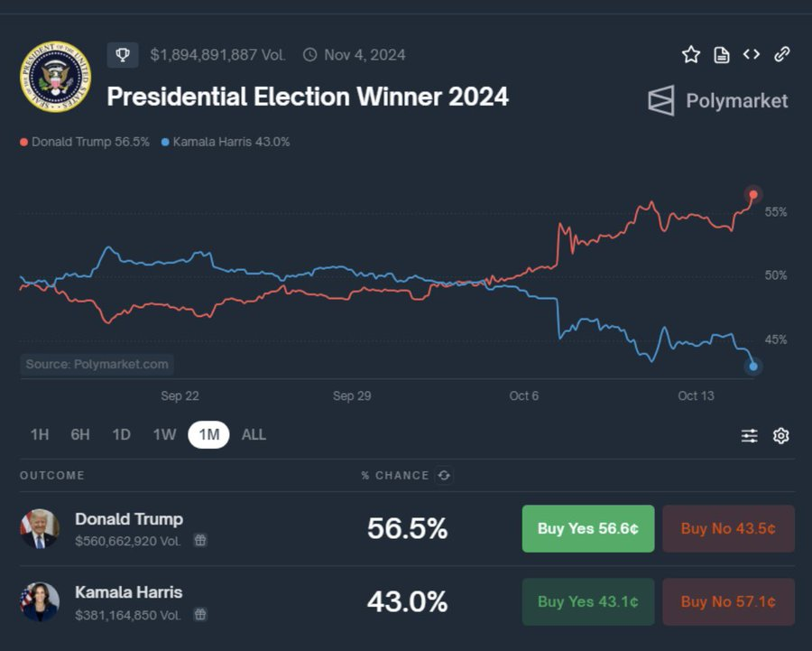Click Buy No 57.1¢ for Harris
Screen dimensions: 812x651
728,601
